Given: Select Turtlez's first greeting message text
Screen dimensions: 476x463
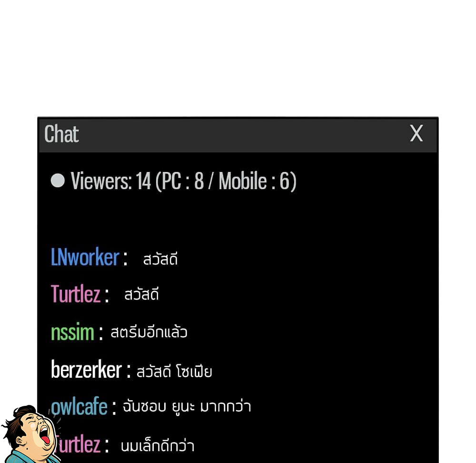Looking at the screenshot, I should [141, 294].
